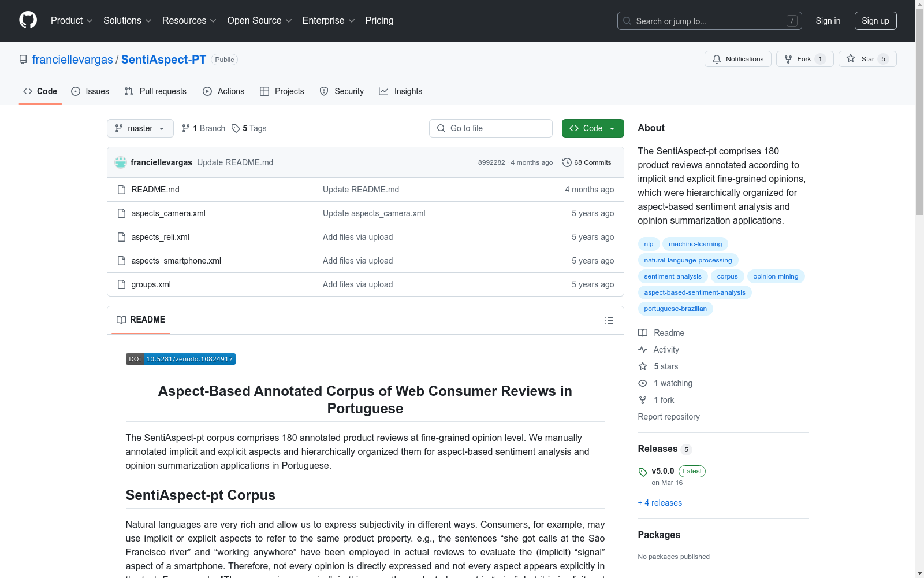Open the Pull requests tab
The width and height of the screenshot is (924, 578).
pyautogui.click(x=155, y=91)
